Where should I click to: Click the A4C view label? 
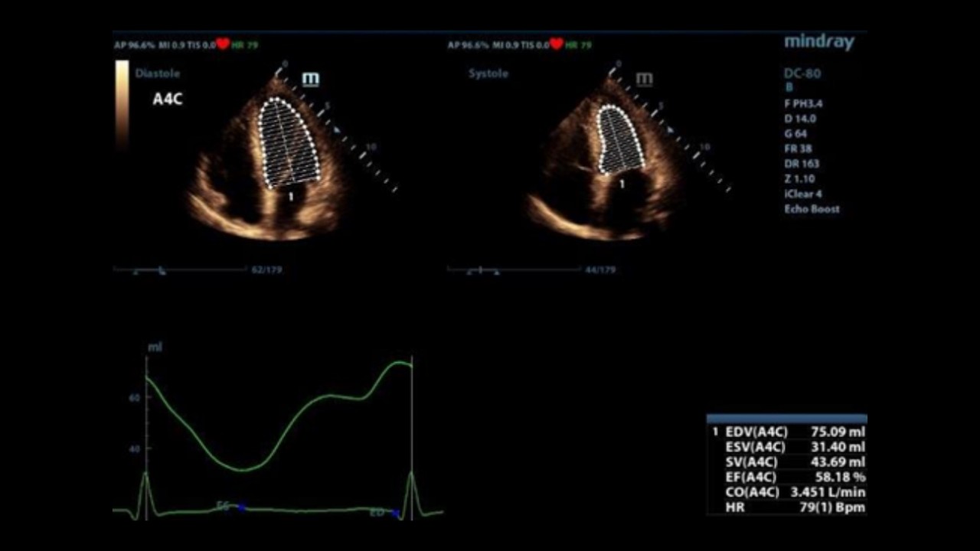168,99
